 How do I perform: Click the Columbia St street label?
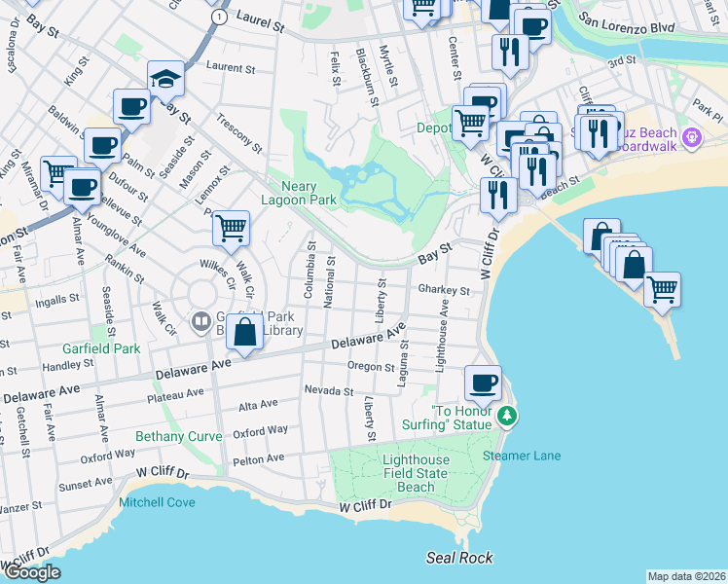click(309, 270)
